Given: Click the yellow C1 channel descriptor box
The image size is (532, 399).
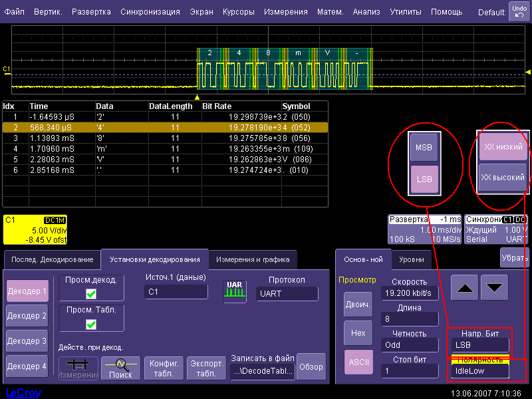Looking at the screenshot, I should (35, 230).
